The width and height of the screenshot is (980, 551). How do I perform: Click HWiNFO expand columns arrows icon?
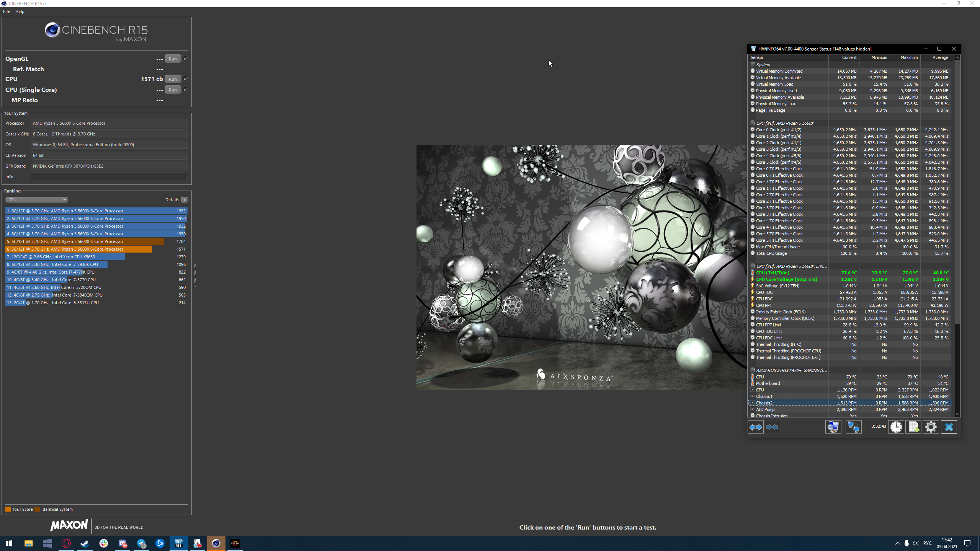tap(755, 427)
